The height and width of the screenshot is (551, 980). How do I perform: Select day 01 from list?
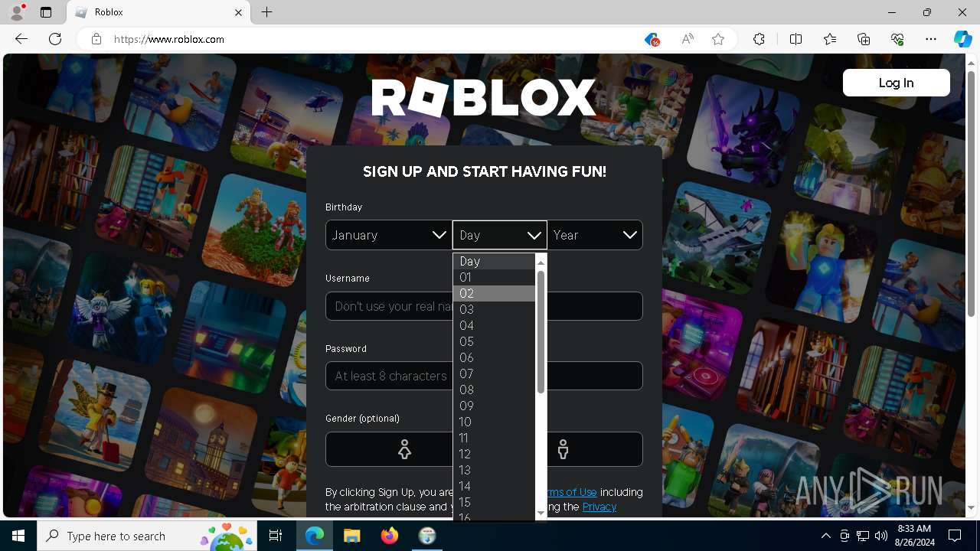(x=494, y=277)
